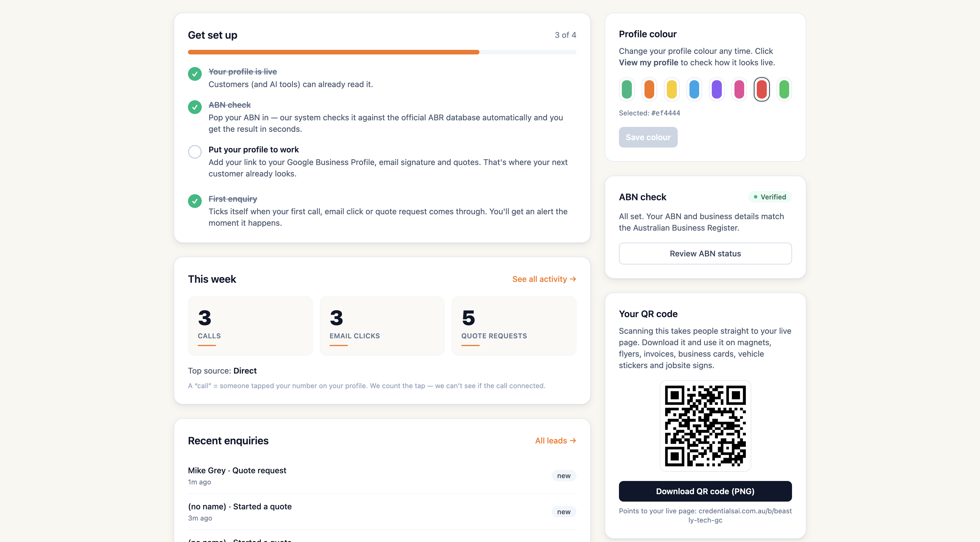Screen dimensions: 980x542
Task: Choose the yellow profile colour swatch
Action: tap(671, 89)
